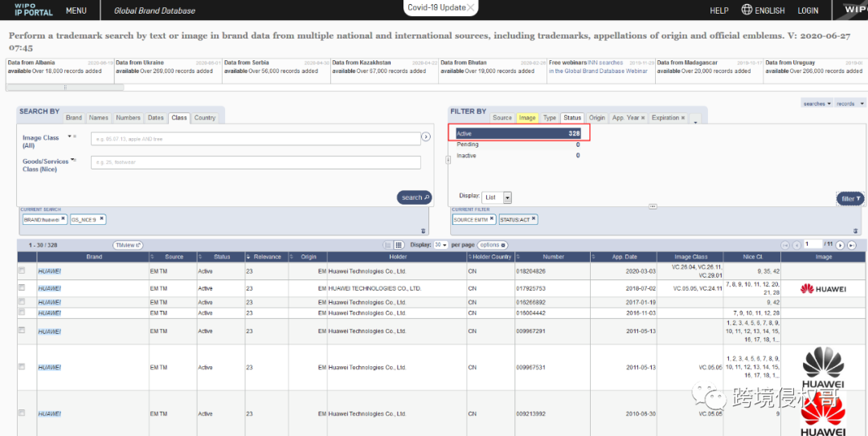Open the Image filter tab
The image size is (868, 436).
tap(527, 118)
